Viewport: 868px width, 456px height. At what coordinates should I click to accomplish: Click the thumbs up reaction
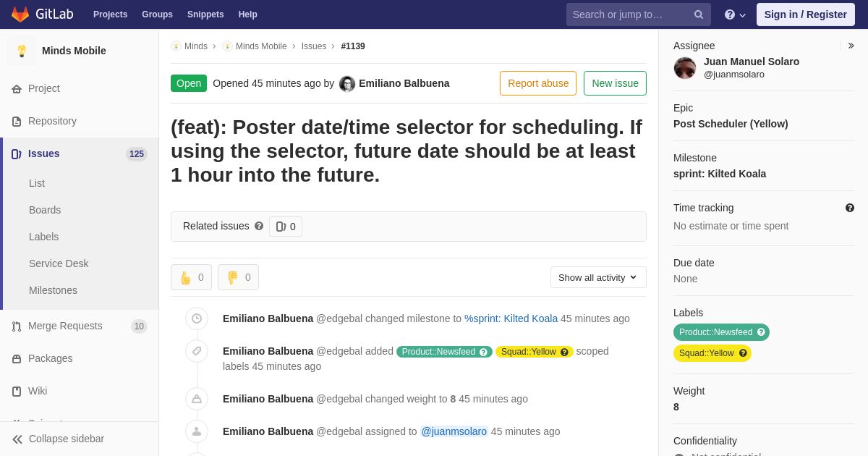[191, 277]
